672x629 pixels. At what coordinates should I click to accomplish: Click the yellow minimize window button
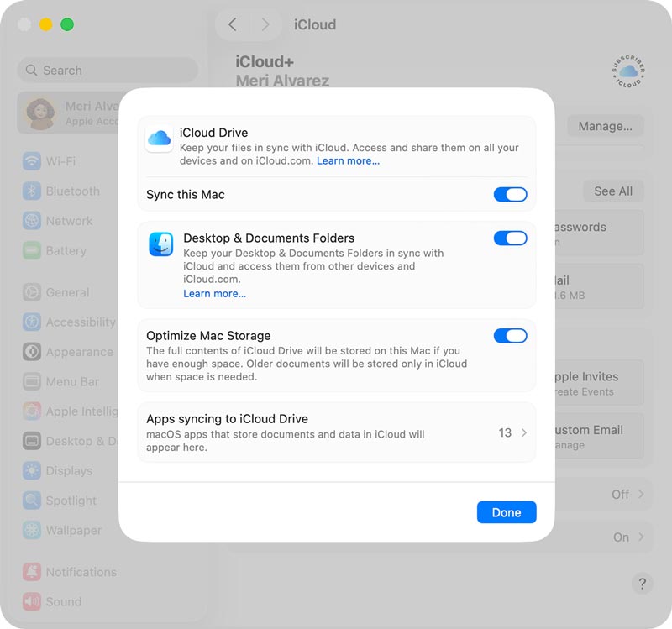[45, 24]
